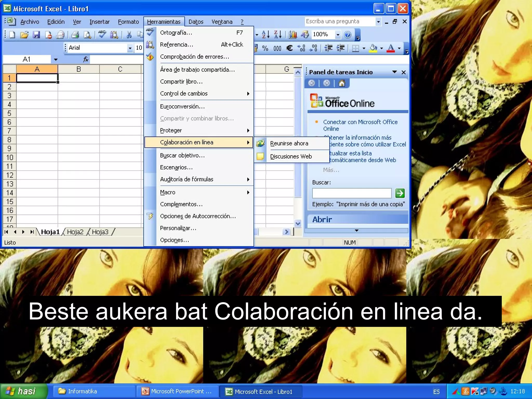Open the Informatika folder taskbar button
Image resolution: width=532 pixels, height=399 pixels.
[x=94, y=391]
